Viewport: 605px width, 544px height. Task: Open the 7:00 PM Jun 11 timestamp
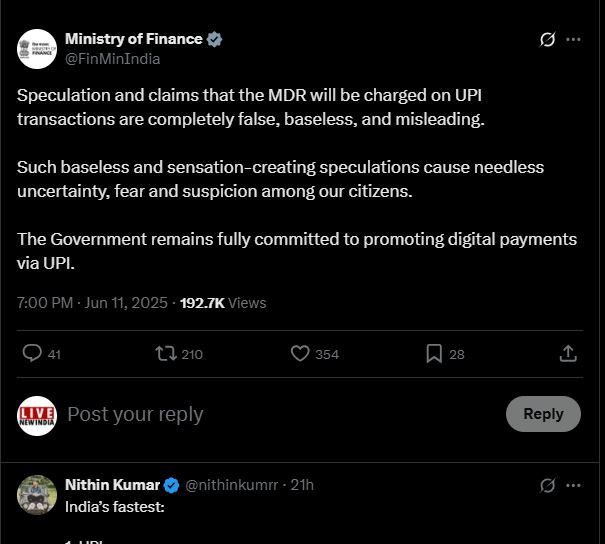[94, 302]
